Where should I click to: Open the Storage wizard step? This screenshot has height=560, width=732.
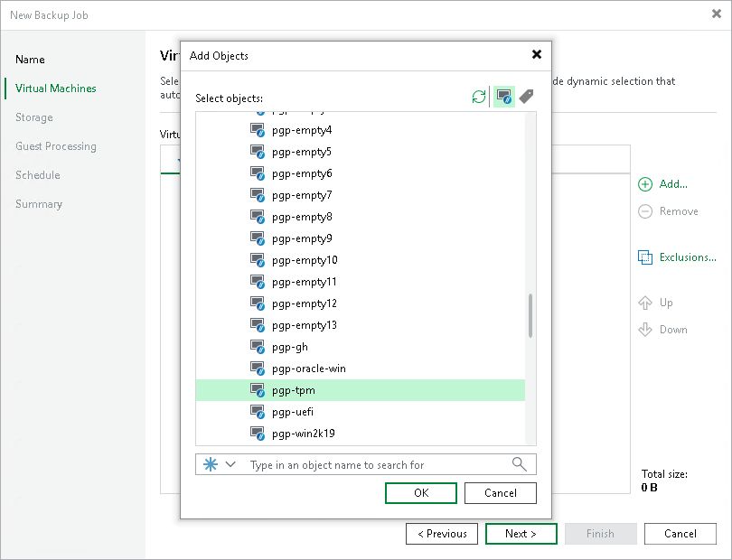34,117
